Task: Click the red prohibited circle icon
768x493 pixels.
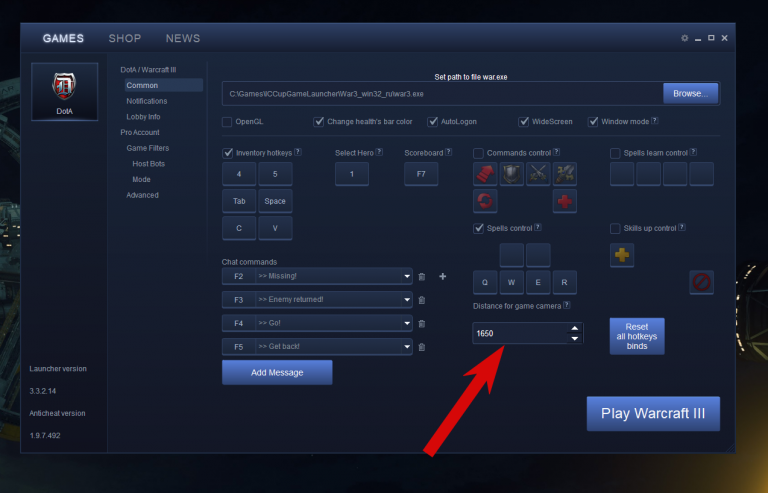Action: click(701, 282)
